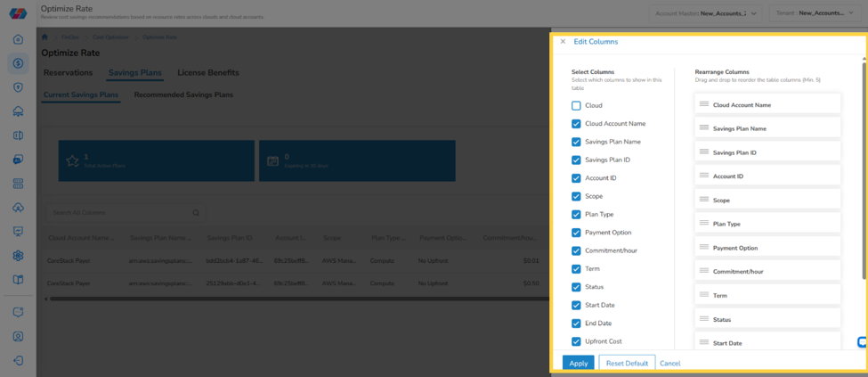Click the atom-shaped sidebar icon
Screen dimensions: 868x377
point(19,256)
